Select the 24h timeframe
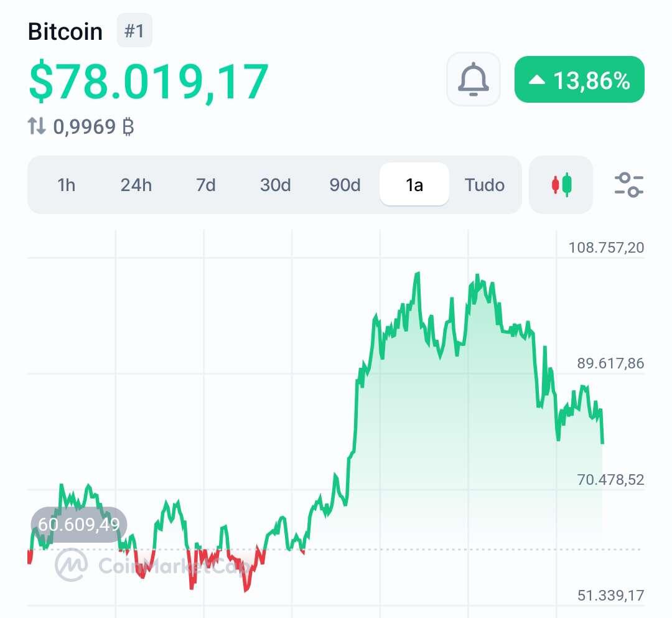The width and height of the screenshot is (672, 618). point(136,185)
